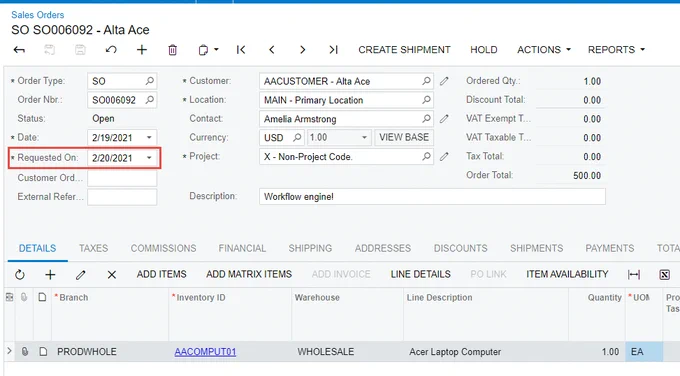680x376 pixels.
Task: Open the REPORTS menu
Action: pyautogui.click(x=616, y=50)
